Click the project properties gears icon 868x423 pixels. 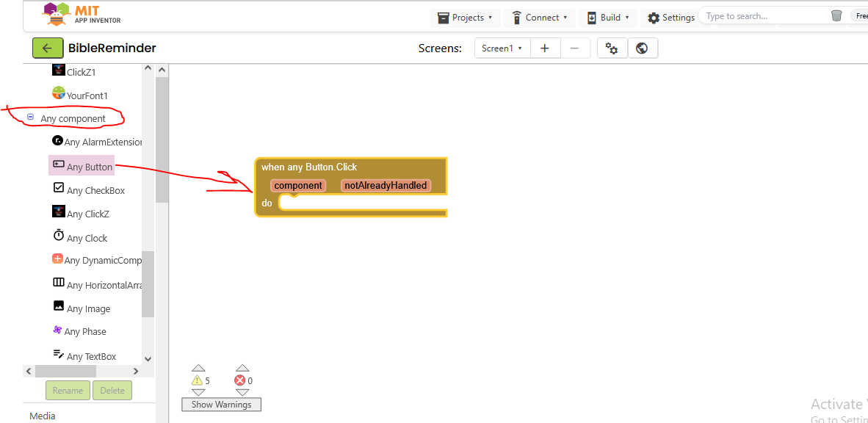(612, 48)
